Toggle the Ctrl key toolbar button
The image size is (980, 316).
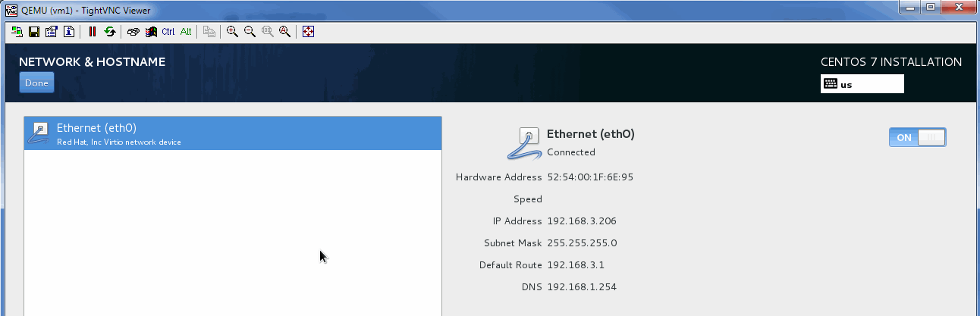[x=168, y=32]
